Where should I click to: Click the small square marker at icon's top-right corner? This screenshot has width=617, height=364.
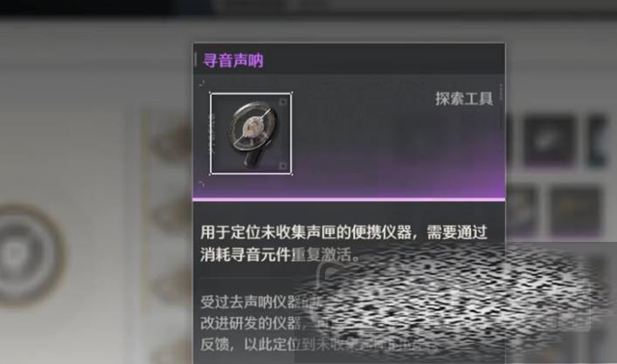pyautogui.click(x=282, y=102)
